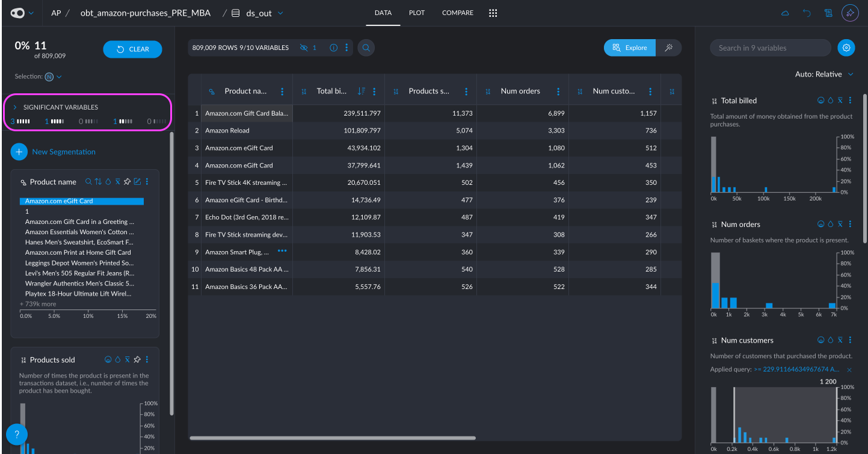This screenshot has height=454, width=868.
Task: Open the Auto: Relative scale dropdown
Action: [824, 74]
